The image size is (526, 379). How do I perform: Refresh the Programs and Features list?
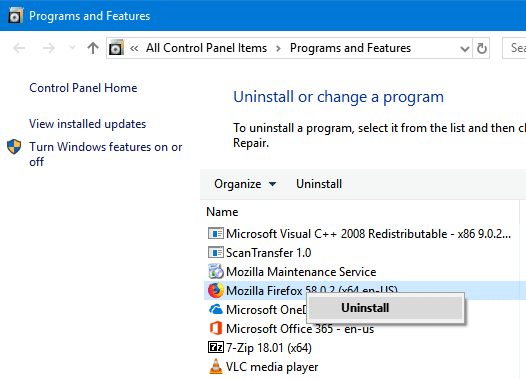click(x=482, y=48)
